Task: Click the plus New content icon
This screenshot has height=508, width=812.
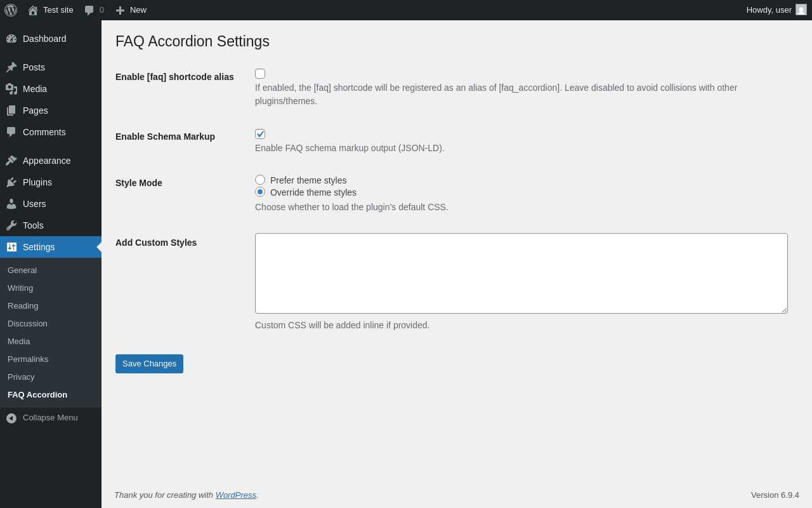Action: pos(120,10)
